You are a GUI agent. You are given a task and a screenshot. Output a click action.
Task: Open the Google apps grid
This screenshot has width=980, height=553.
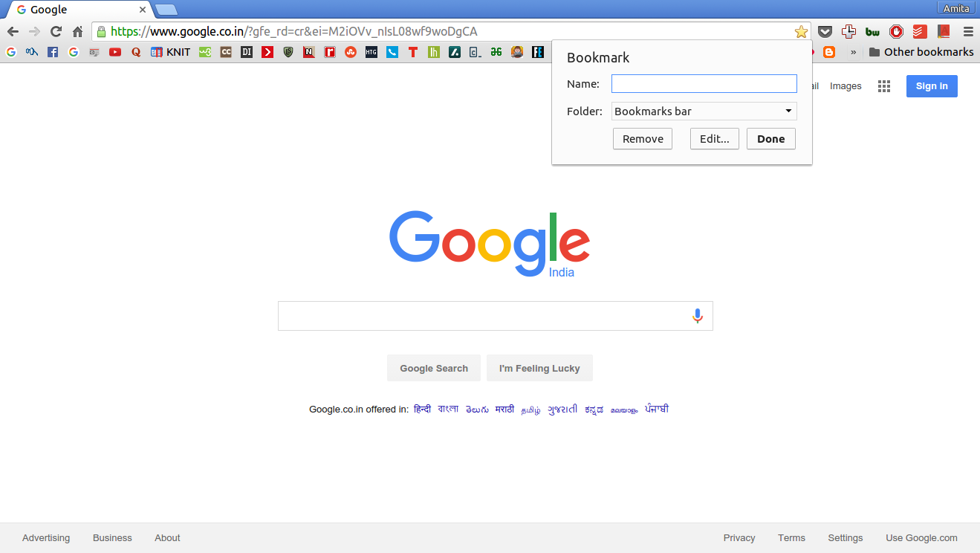click(x=883, y=86)
